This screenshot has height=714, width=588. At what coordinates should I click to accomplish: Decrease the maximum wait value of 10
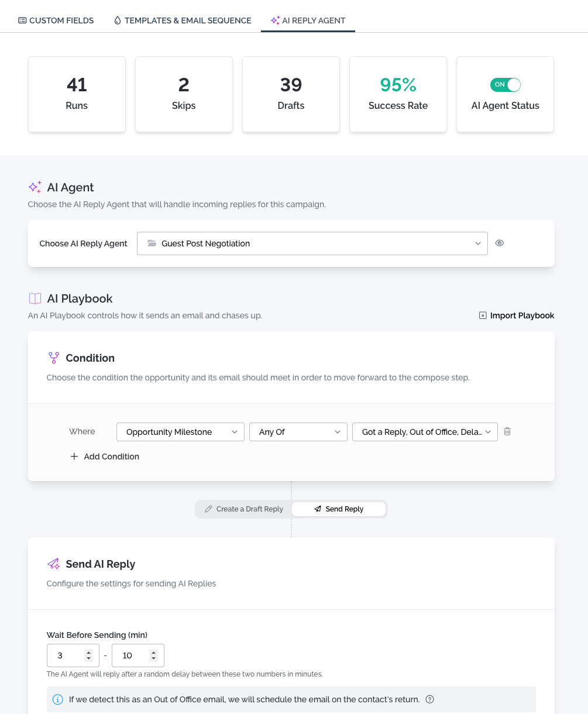coord(153,659)
